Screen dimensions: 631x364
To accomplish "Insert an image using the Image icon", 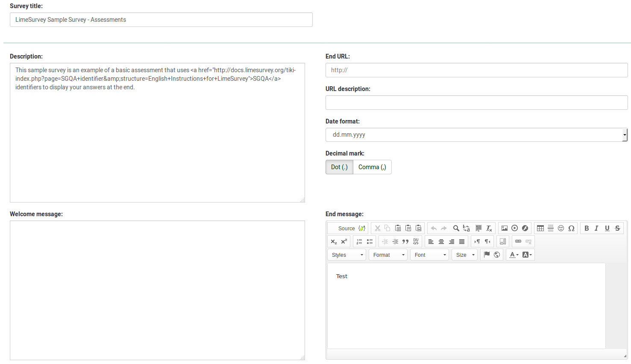I will (x=505, y=228).
